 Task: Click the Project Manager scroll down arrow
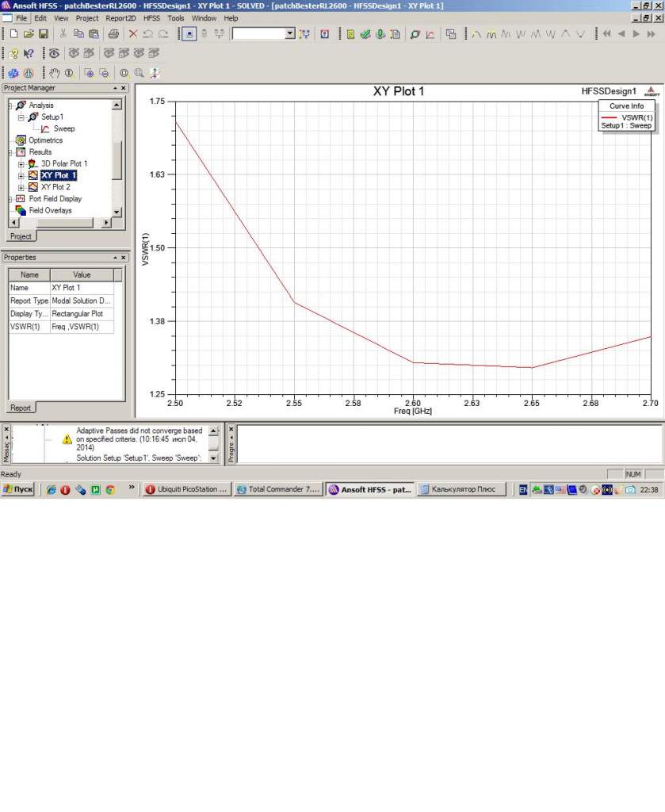117,212
